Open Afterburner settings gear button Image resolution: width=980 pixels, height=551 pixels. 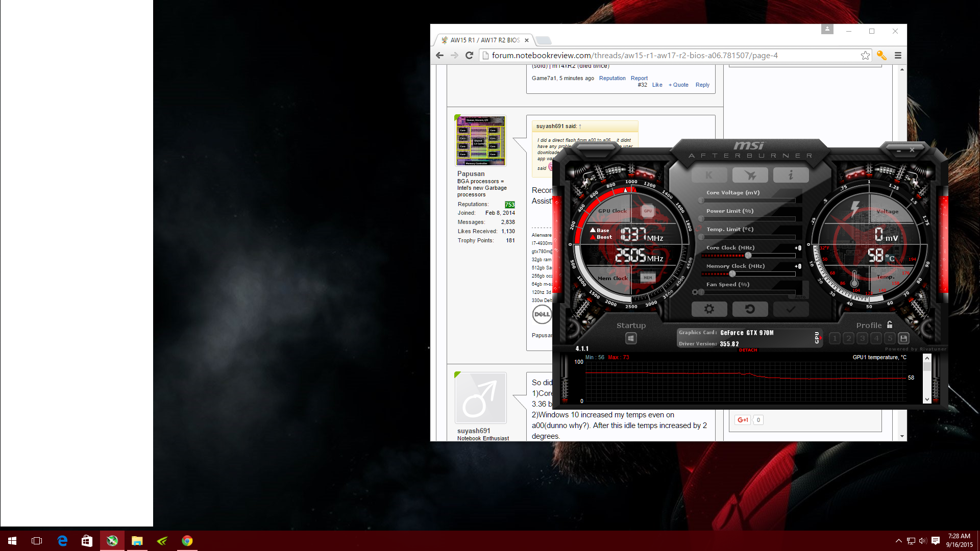pos(709,309)
